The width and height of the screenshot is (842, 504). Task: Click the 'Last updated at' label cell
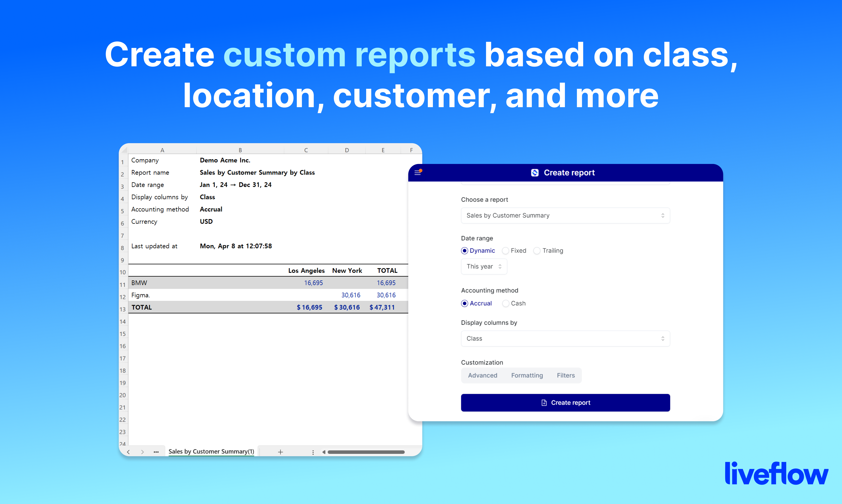click(x=154, y=246)
